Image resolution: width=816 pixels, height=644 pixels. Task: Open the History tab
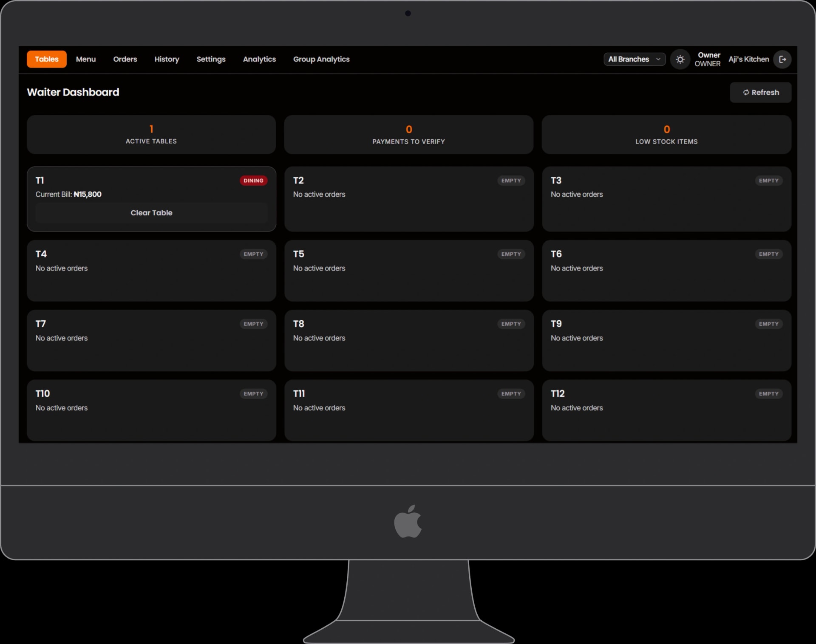pos(167,59)
